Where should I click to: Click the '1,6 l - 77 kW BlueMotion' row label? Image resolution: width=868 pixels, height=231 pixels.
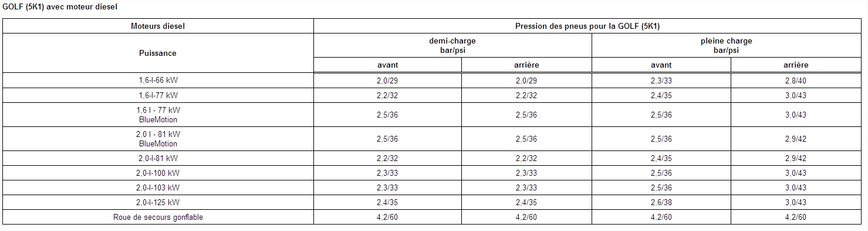158,115
